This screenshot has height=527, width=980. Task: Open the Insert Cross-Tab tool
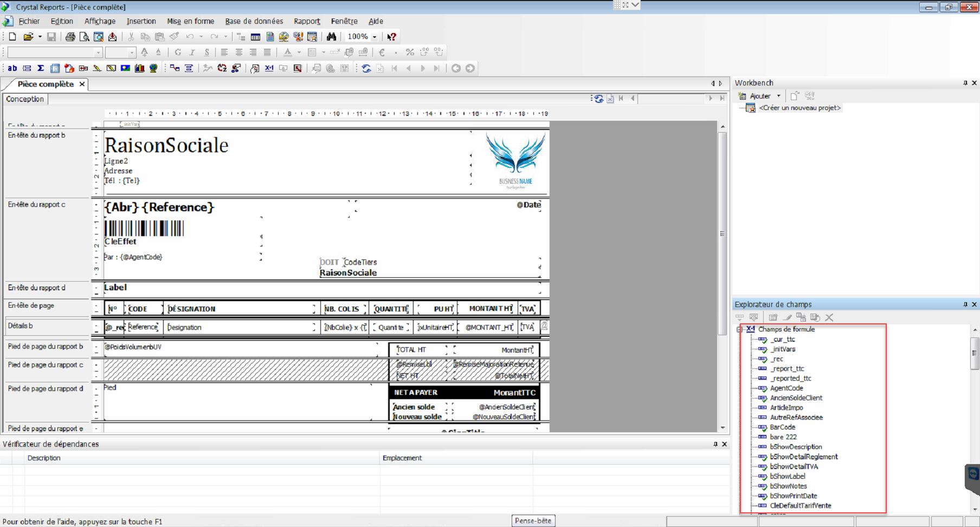(x=55, y=68)
